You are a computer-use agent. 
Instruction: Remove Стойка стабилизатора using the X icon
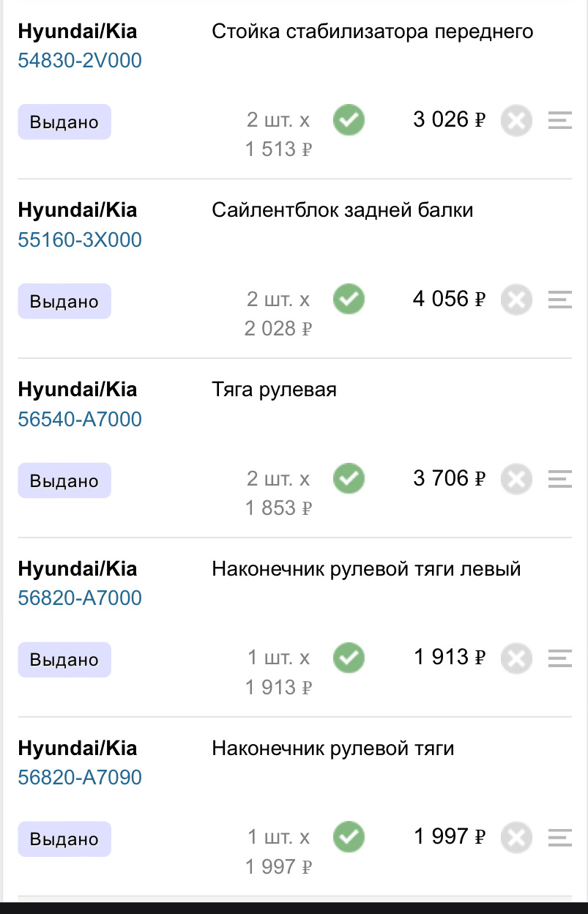click(x=516, y=119)
